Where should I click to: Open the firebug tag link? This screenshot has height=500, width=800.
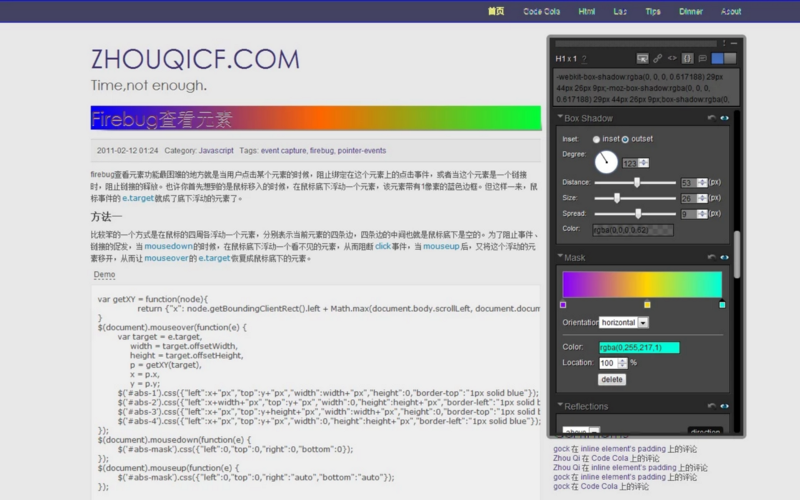coord(321,151)
